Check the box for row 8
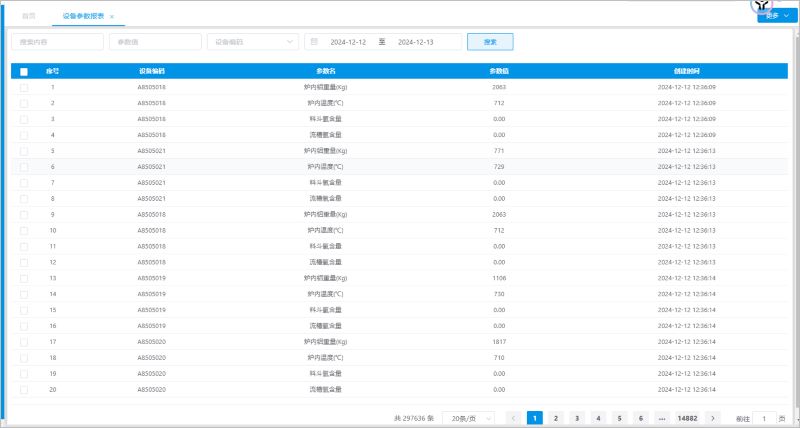The height and width of the screenshot is (428, 800). coord(24,199)
